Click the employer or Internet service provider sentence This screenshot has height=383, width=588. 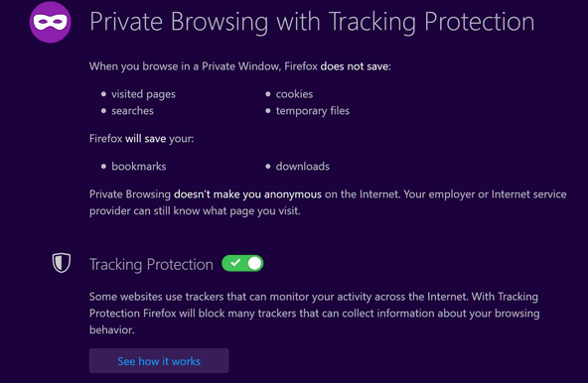(328, 202)
